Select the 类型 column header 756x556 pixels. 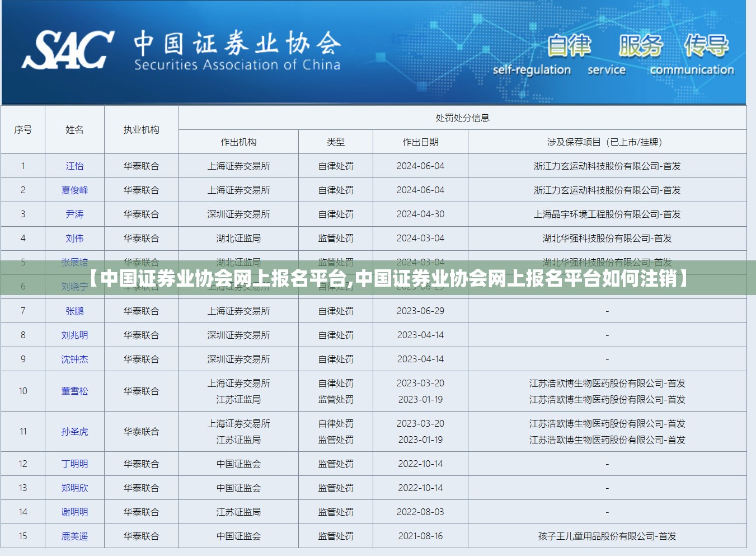[x=336, y=142]
